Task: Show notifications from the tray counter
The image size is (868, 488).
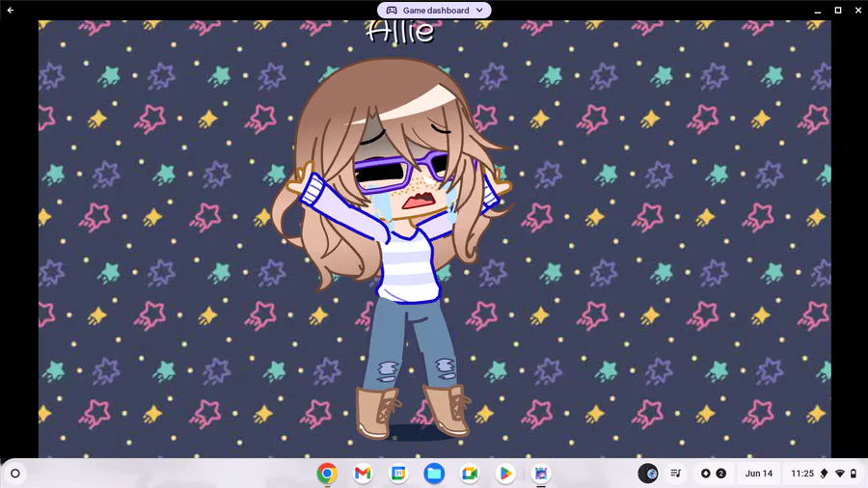Action: pyautogui.click(x=714, y=474)
